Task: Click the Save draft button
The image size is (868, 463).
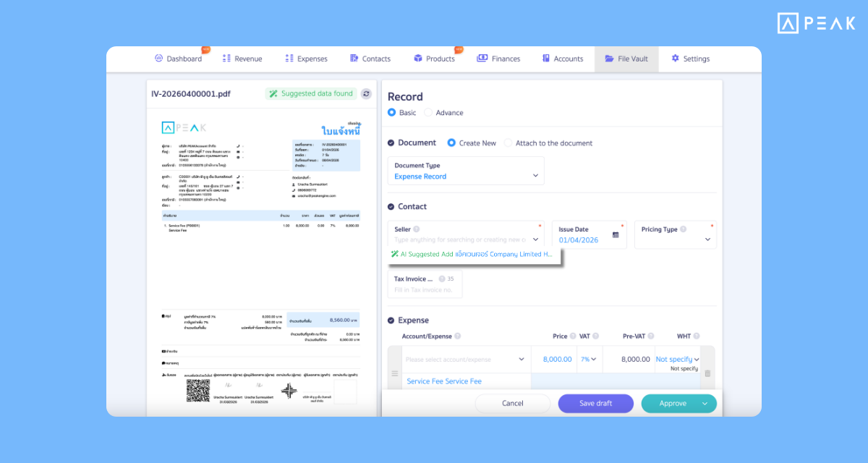Action: tap(595, 403)
